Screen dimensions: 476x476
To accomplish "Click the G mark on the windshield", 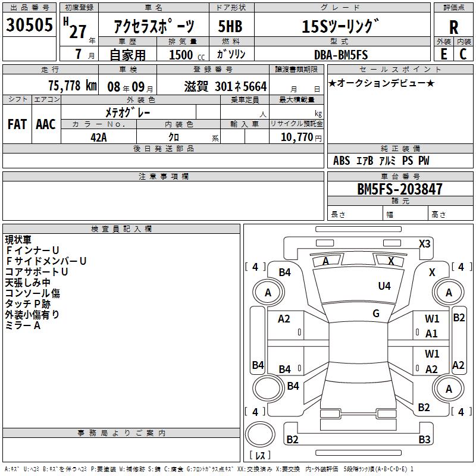I will [x=376, y=314].
